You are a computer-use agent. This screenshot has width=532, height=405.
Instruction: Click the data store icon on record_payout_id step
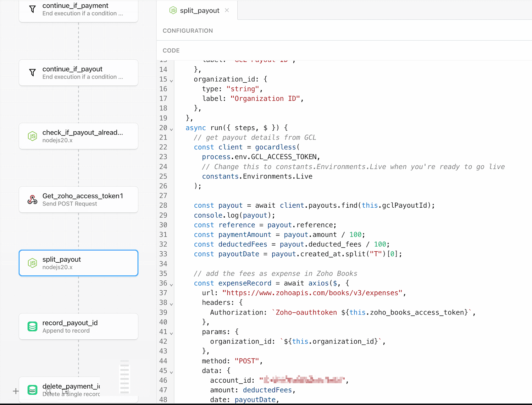pyautogui.click(x=32, y=327)
